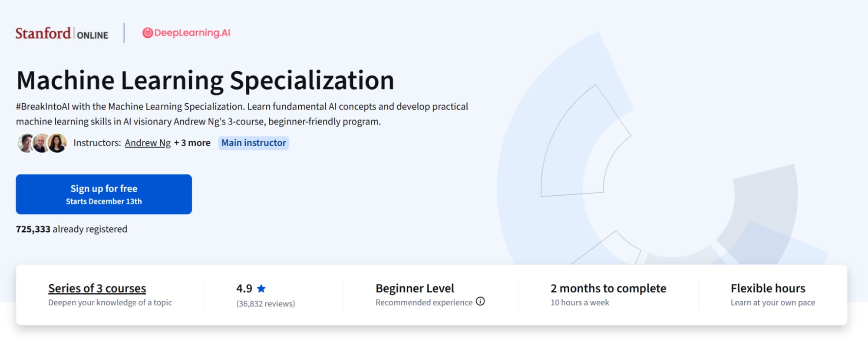The height and width of the screenshot is (345, 868).
Task: Open the info tooltip near Recommended experience
Action: [x=480, y=302]
